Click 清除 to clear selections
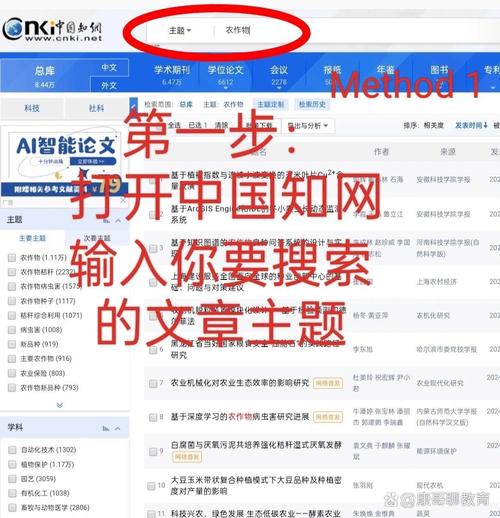The image size is (500, 518). click(x=221, y=125)
